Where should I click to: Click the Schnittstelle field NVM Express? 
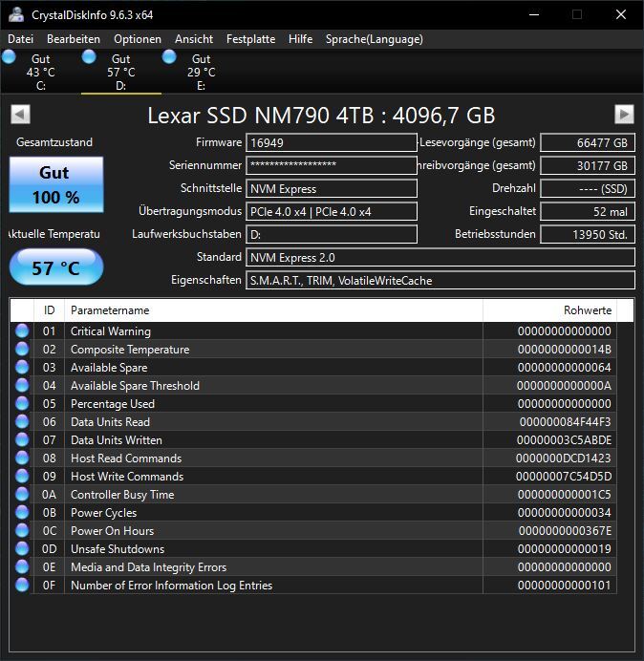(x=332, y=188)
